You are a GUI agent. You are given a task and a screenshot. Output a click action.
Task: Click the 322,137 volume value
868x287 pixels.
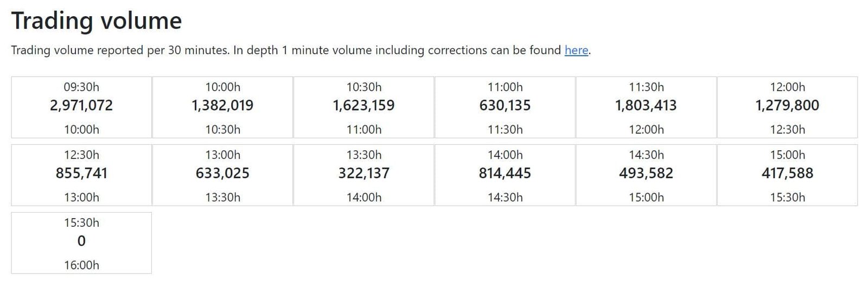point(364,173)
